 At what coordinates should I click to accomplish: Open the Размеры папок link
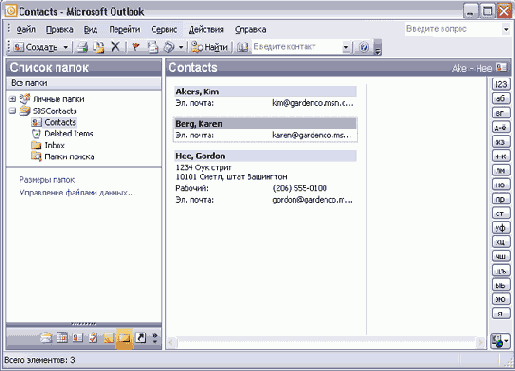(47, 180)
